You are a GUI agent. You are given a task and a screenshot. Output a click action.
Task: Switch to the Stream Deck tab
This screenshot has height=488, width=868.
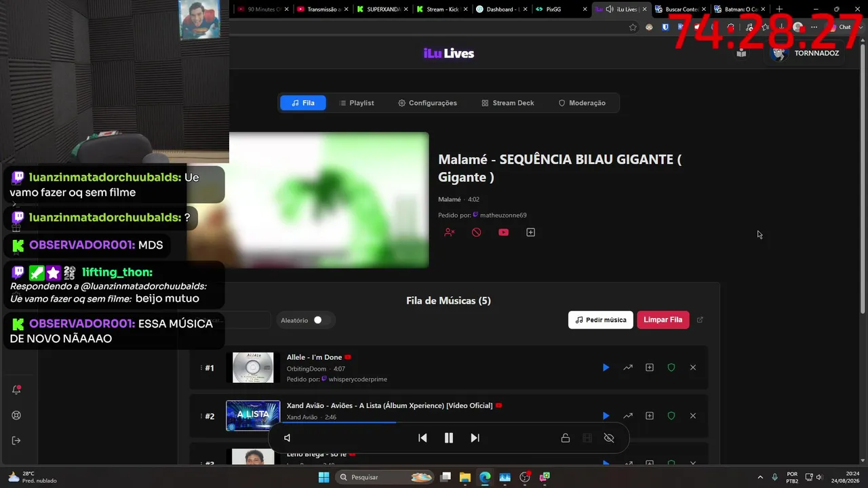tap(508, 103)
